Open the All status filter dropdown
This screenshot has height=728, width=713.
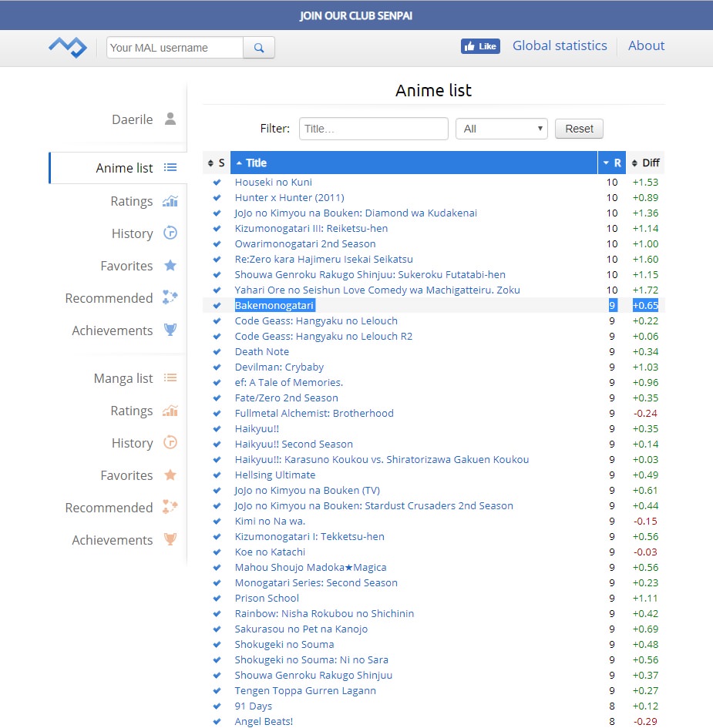pyautogui.click(x=502, y=129)
